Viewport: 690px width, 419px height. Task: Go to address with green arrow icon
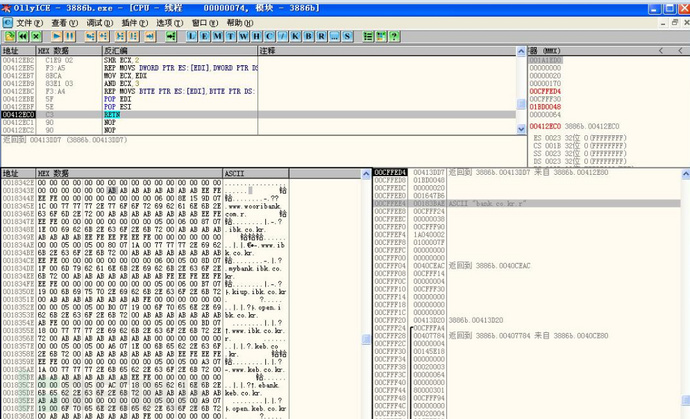pyautogui.click(x=171, y=37)
